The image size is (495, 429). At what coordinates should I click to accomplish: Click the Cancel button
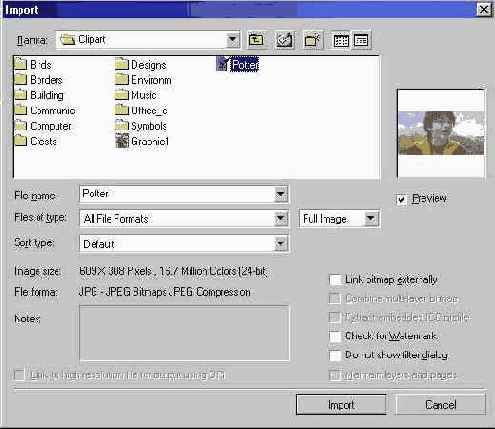point(441,405)
